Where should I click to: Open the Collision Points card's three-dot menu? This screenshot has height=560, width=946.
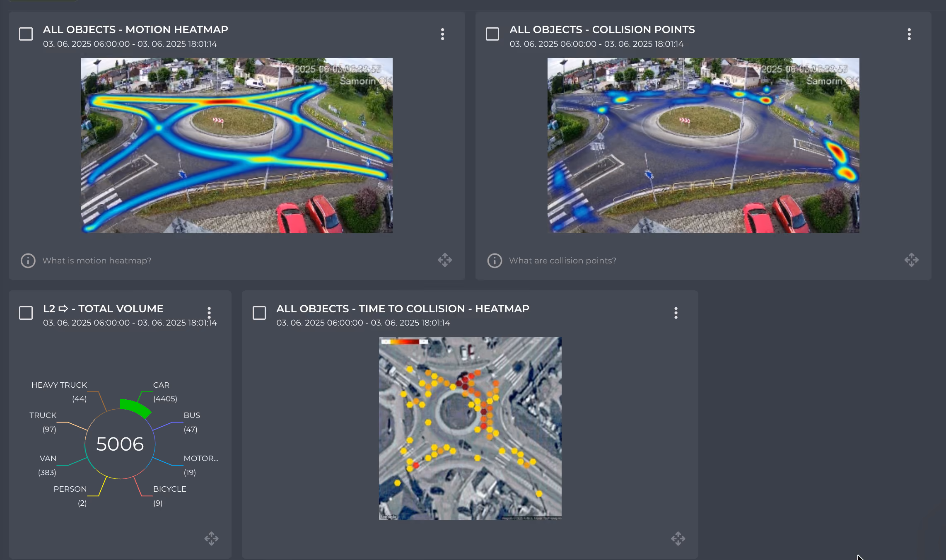909,34
